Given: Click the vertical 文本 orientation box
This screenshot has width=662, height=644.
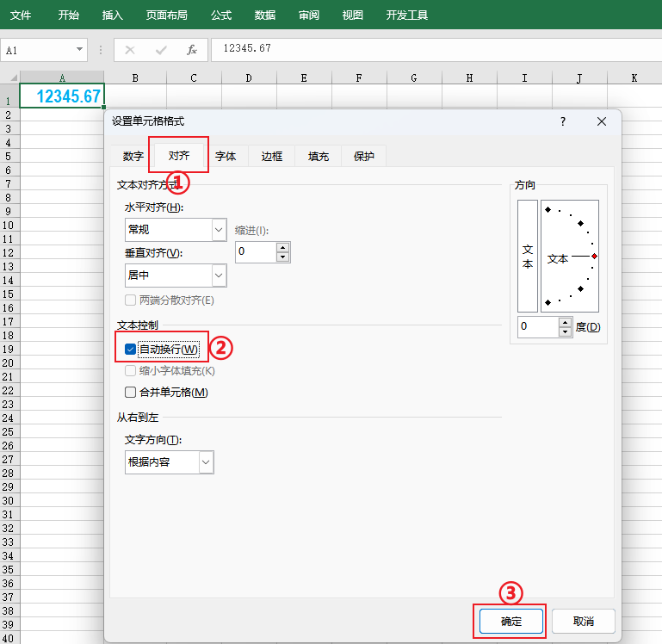Looking at the screenshot, I should point(528,256).
